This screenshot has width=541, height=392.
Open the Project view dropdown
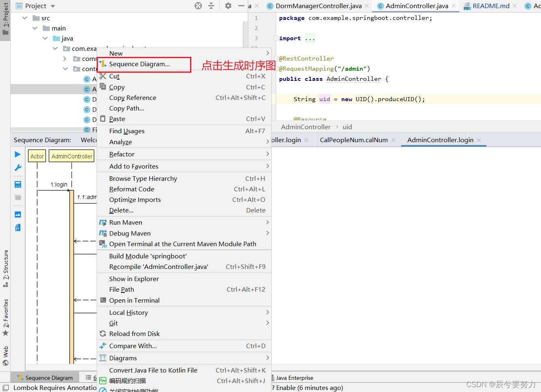(x=53, y=6)
